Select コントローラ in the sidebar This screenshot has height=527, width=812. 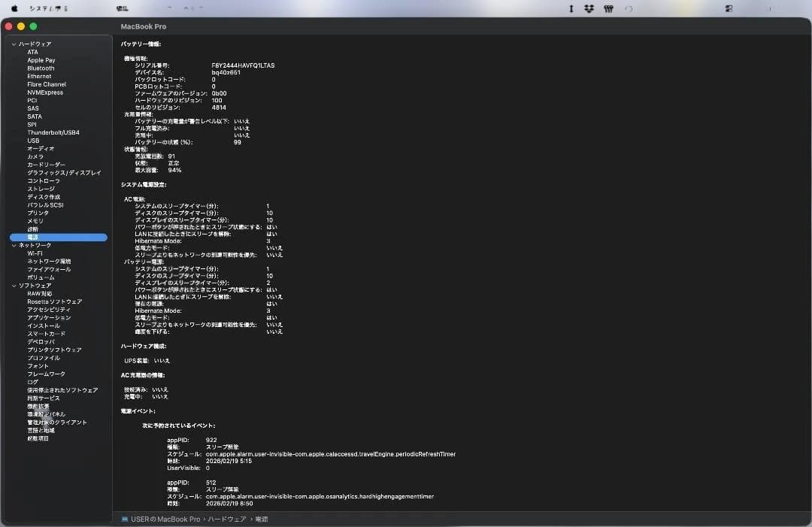(x=44, y=180)
